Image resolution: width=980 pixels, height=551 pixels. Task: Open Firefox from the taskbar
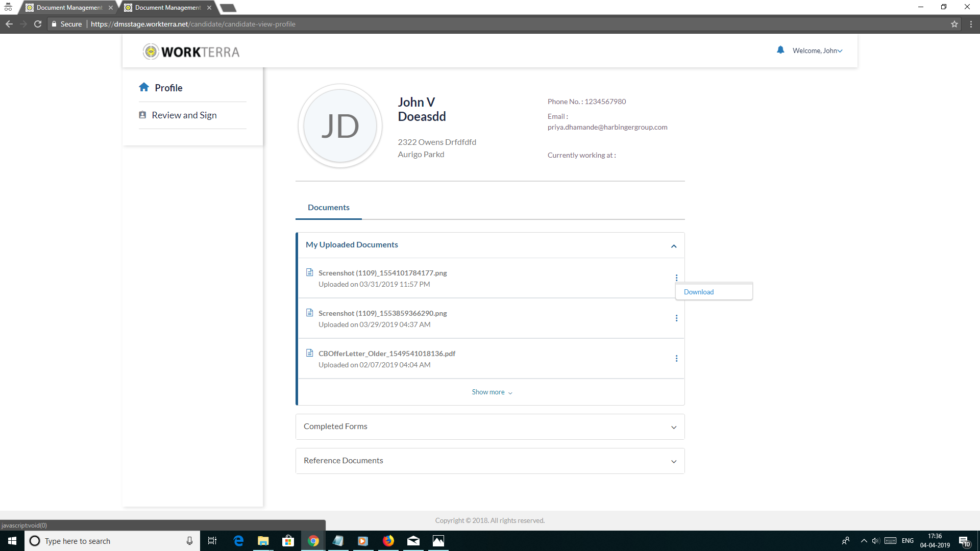coord(388,541)
